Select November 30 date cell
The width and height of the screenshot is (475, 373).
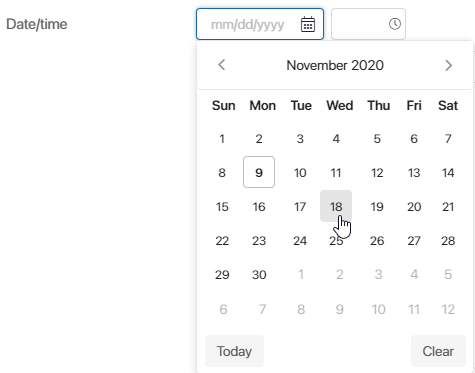259,274
